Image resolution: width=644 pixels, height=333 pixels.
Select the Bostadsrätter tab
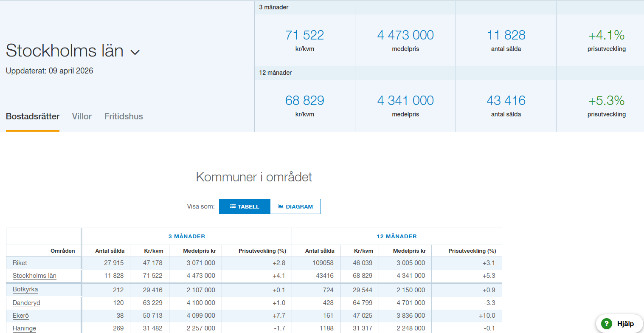33,116
